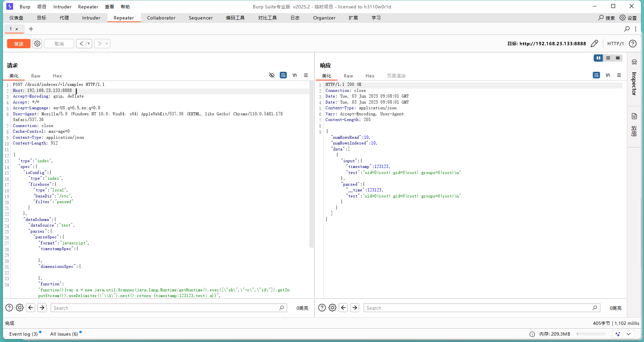Jump to previous request search match
This screenshot has height=342, width=644.
tap(31, 308)
